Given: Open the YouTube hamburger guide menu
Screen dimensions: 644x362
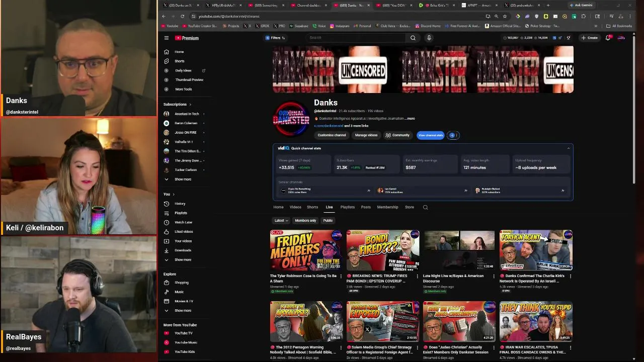Looking at the screenshot, I should point(167,38).
